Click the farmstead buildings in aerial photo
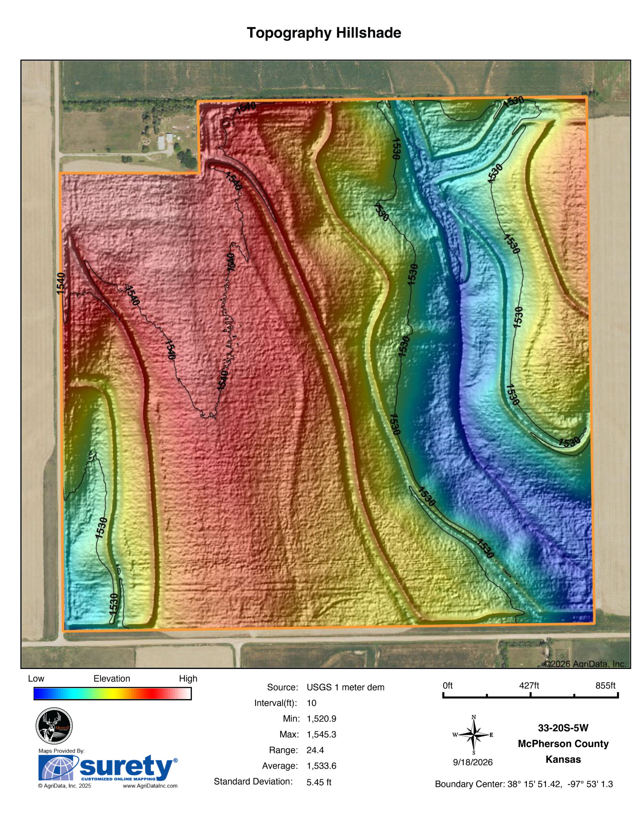The width and height of the screenshot is (644, 831). tap(165, 141)
